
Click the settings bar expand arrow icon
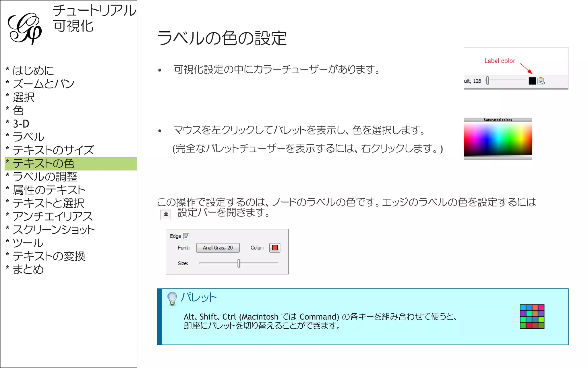coord(166,214)
